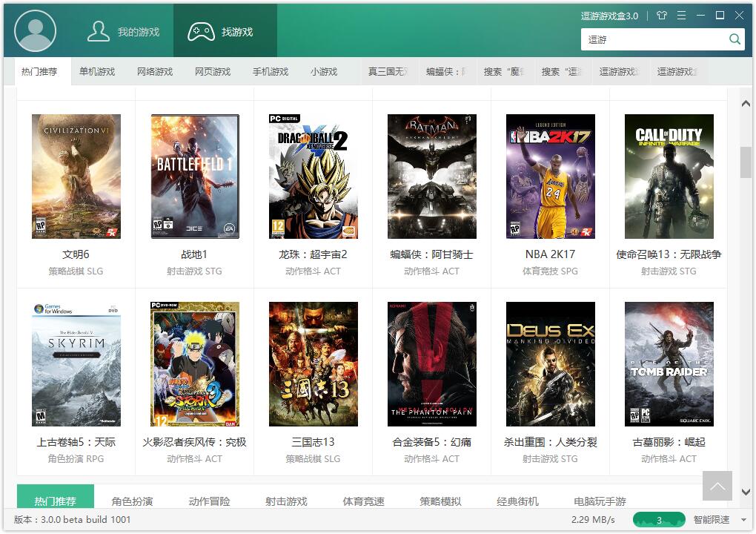Minimize the 逗游游戏盒 window
This screenshot has width=756, height=534.
coord(700,16)
